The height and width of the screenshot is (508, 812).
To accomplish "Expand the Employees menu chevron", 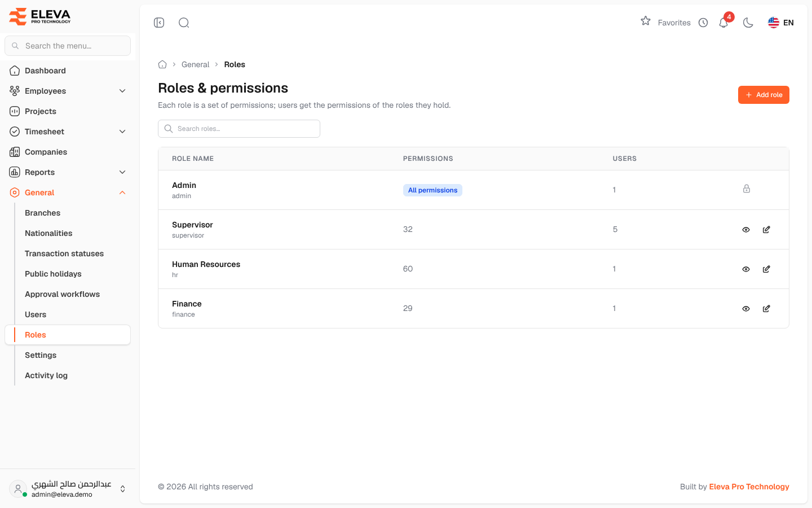I will tap(122, 91).
